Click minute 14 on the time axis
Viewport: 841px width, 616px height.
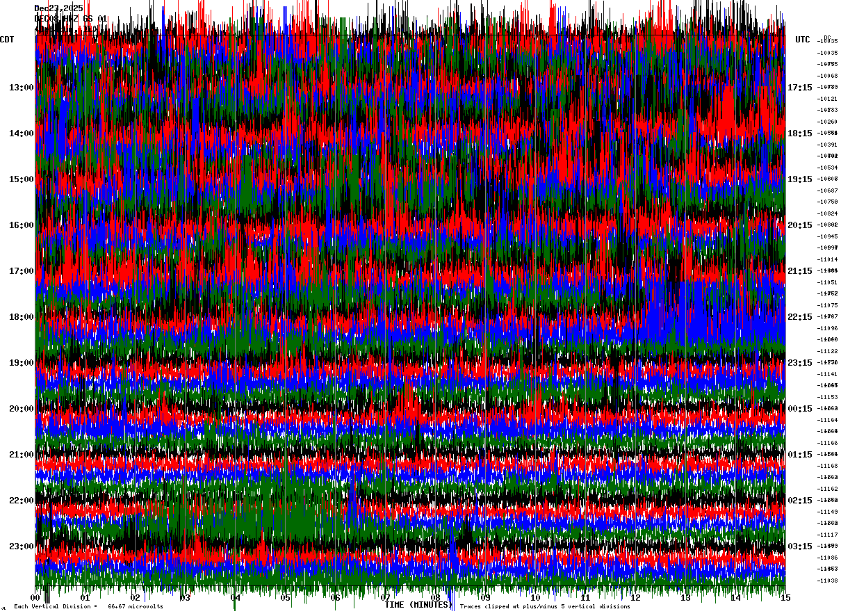tap(736, 597)
